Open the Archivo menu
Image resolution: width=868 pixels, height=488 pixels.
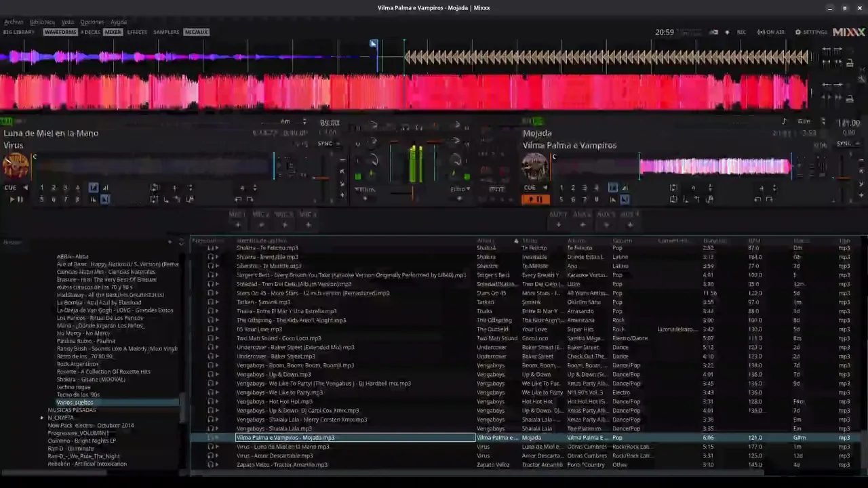pos(14,22)
